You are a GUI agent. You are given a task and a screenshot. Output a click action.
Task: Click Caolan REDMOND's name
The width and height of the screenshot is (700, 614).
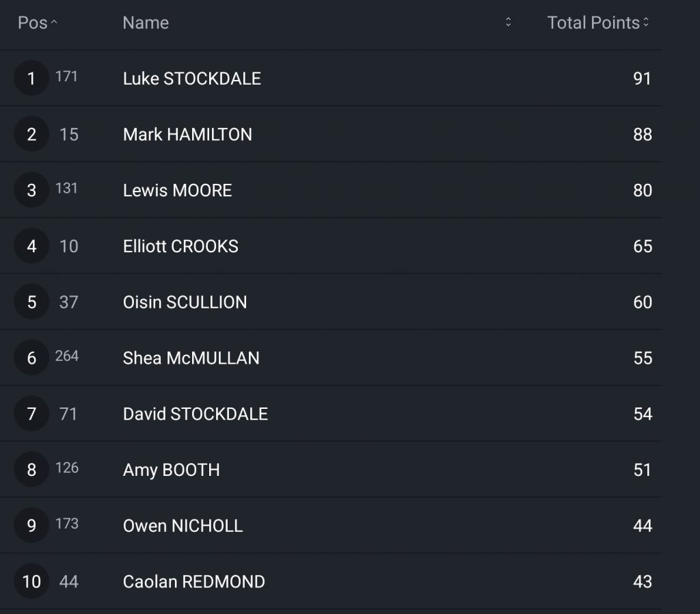194,582
